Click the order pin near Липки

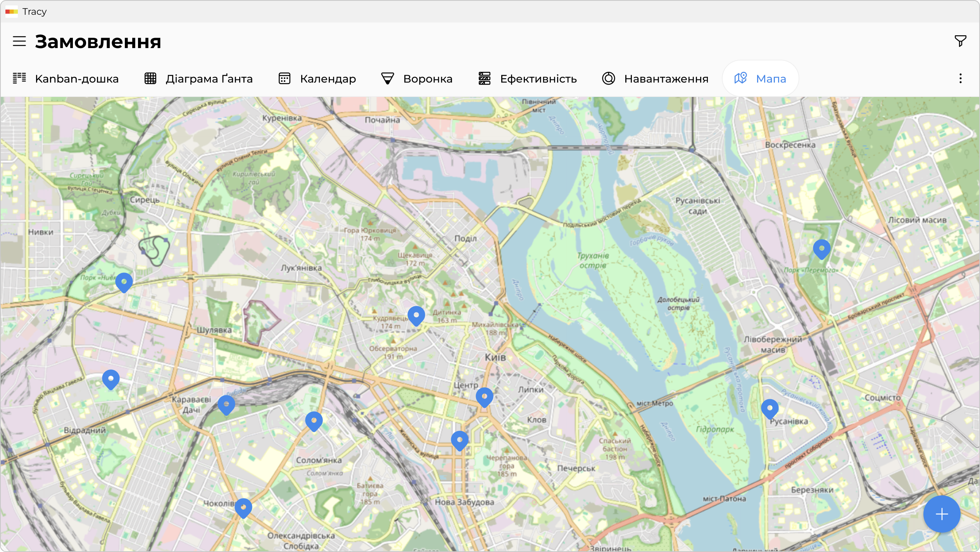pyautogui.click(x=484, y=397)
